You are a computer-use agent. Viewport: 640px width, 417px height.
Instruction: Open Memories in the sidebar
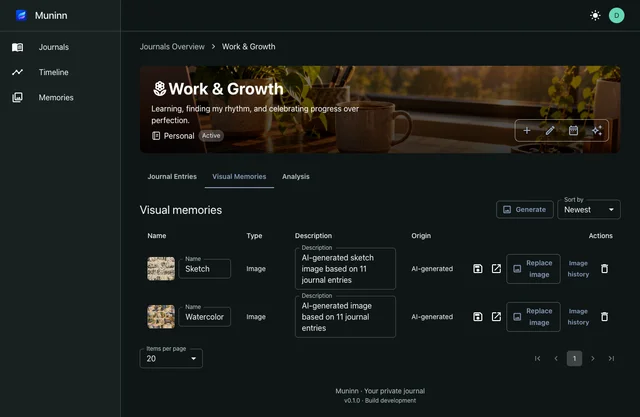(56, 98)
